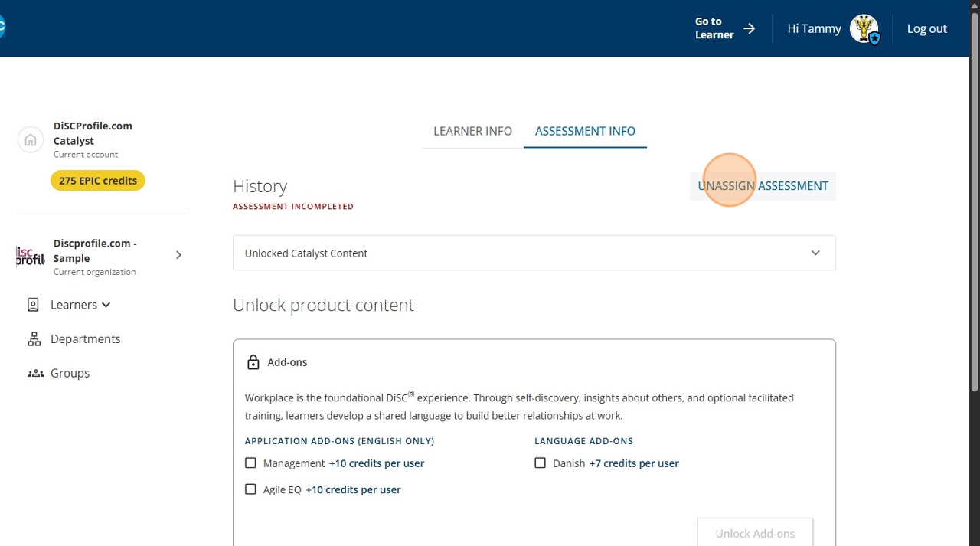
Task: Open the current organization switcher chevron
Action: click(178, 255)
